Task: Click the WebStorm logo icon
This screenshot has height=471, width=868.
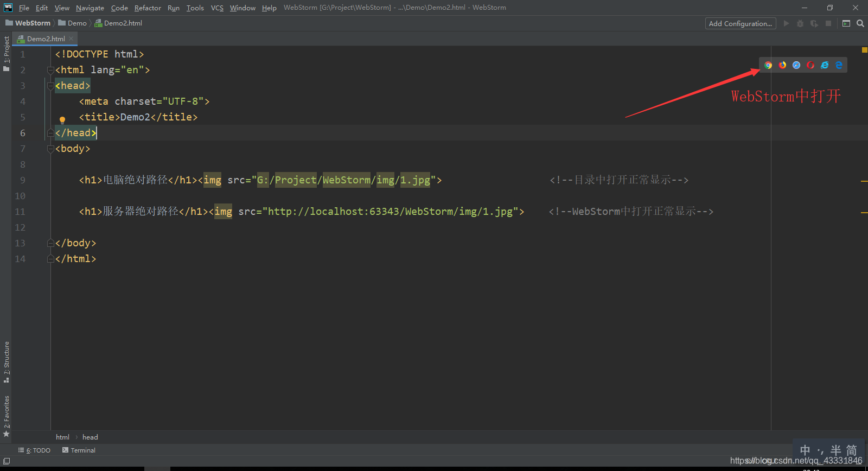Action: tap(8, 7)
